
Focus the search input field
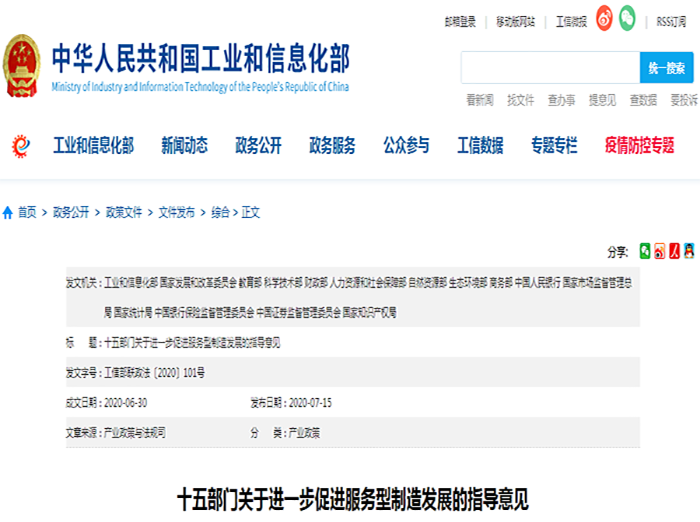(549, 67)
